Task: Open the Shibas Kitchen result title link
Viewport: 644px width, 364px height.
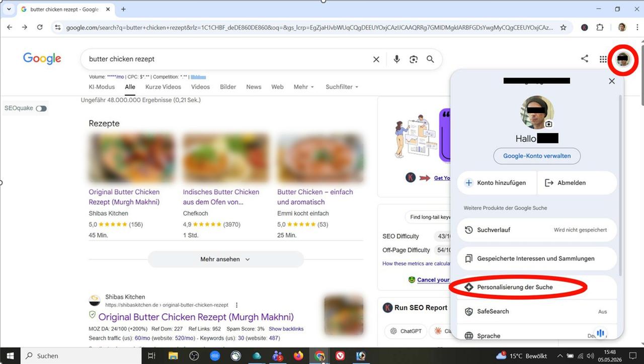Action: [x=196, y=317]
